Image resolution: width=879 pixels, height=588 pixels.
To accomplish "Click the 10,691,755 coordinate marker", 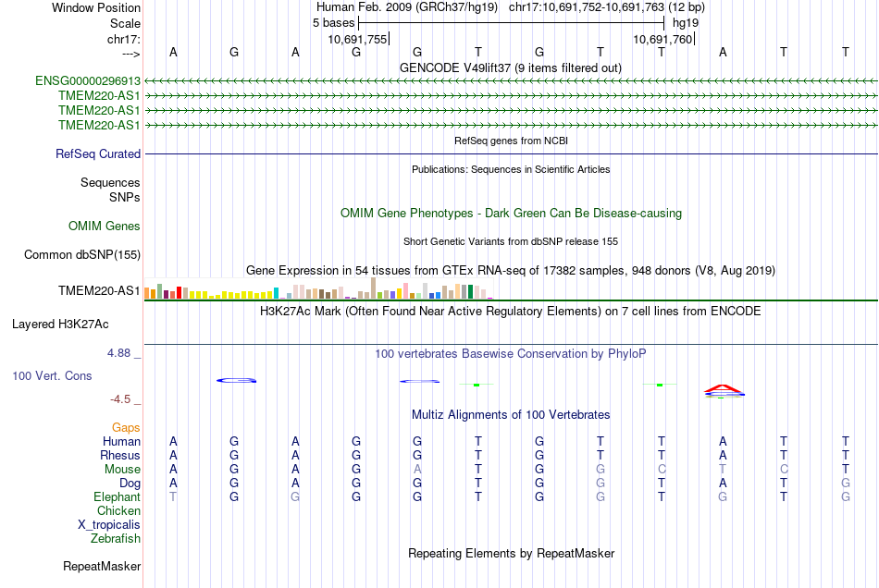I will coord(358,39).
